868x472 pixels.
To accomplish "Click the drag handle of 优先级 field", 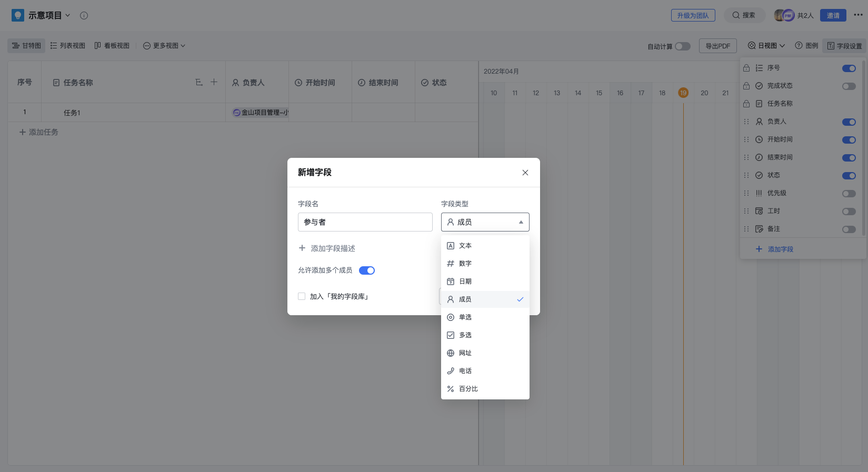I will pos(746,193).
